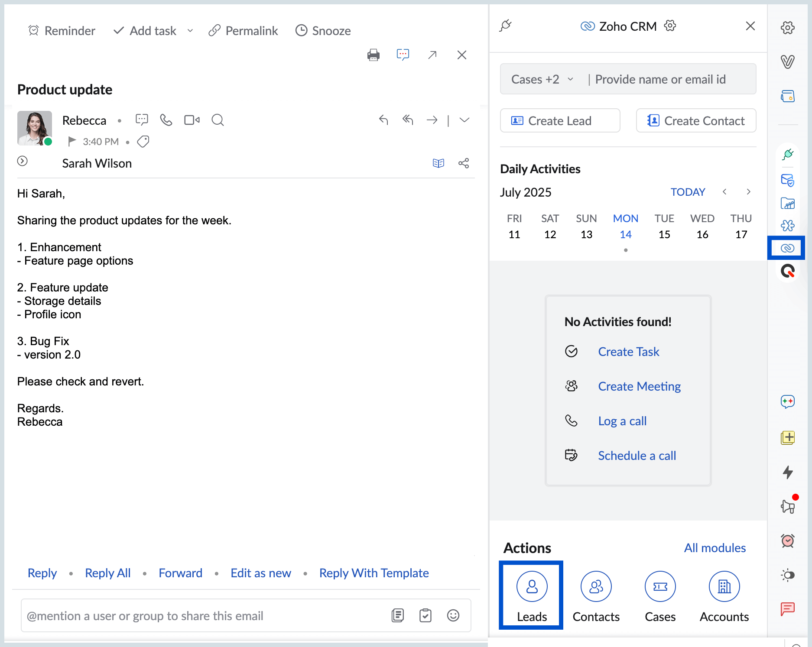
Task: Print the Product update email
Action: (373, 55)
